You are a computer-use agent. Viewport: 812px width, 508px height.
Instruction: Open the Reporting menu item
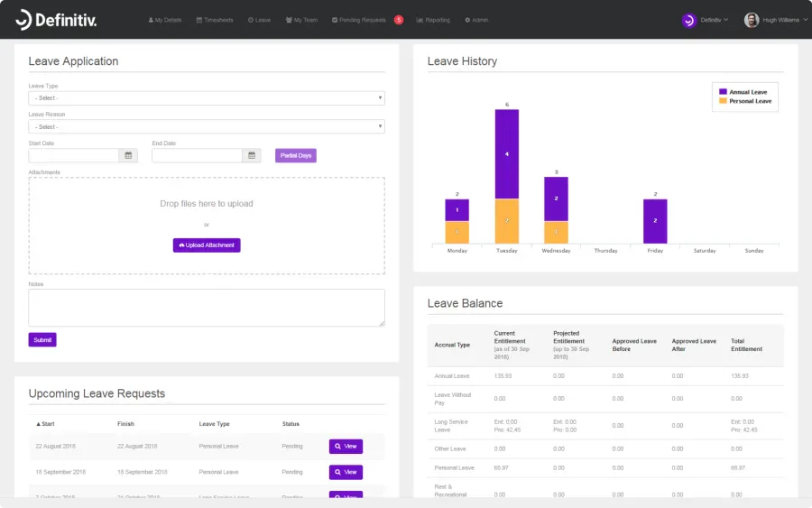coord(433,20)
